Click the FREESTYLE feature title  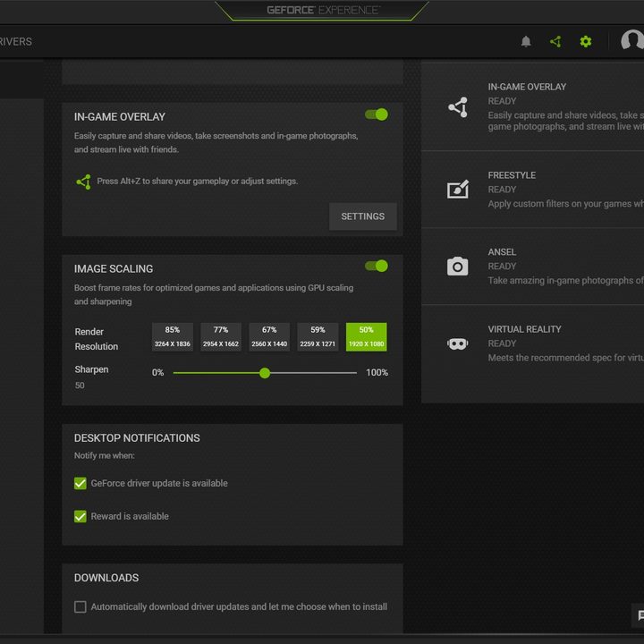[x=512, y=175]
